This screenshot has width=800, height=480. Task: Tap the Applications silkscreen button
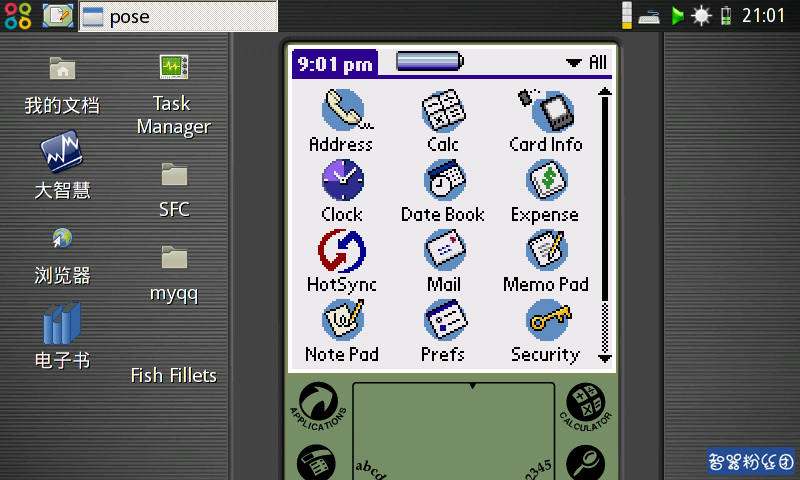pos(318,406)
